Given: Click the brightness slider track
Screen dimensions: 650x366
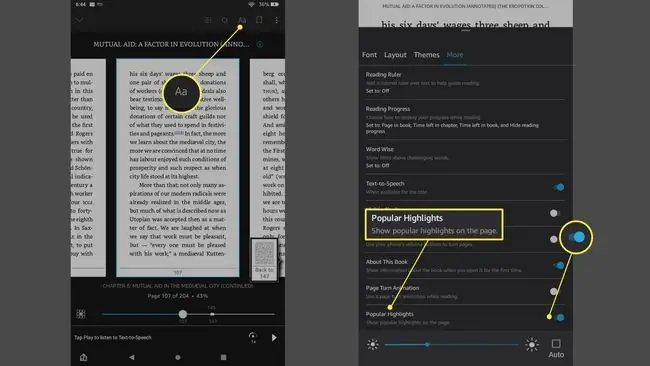Looking at the screenshot, I should pyautogui.click(x=451, y=344).
